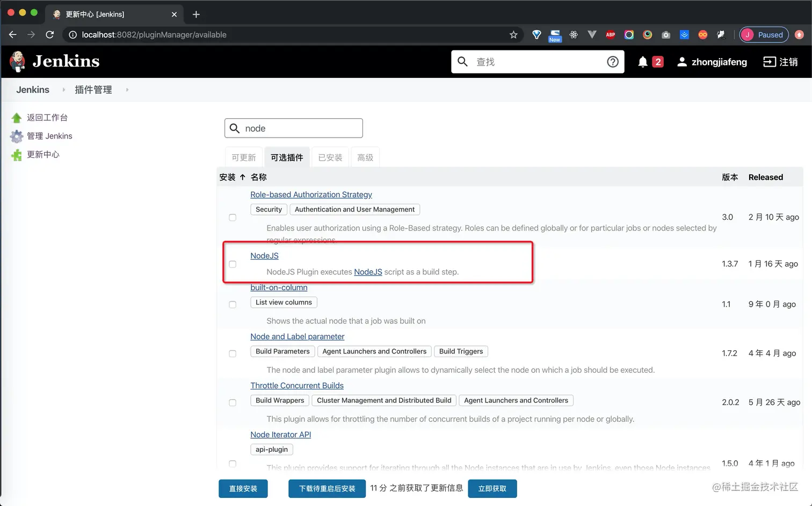
Task: Go forward with the browser forward arrow
Action: 31,34
